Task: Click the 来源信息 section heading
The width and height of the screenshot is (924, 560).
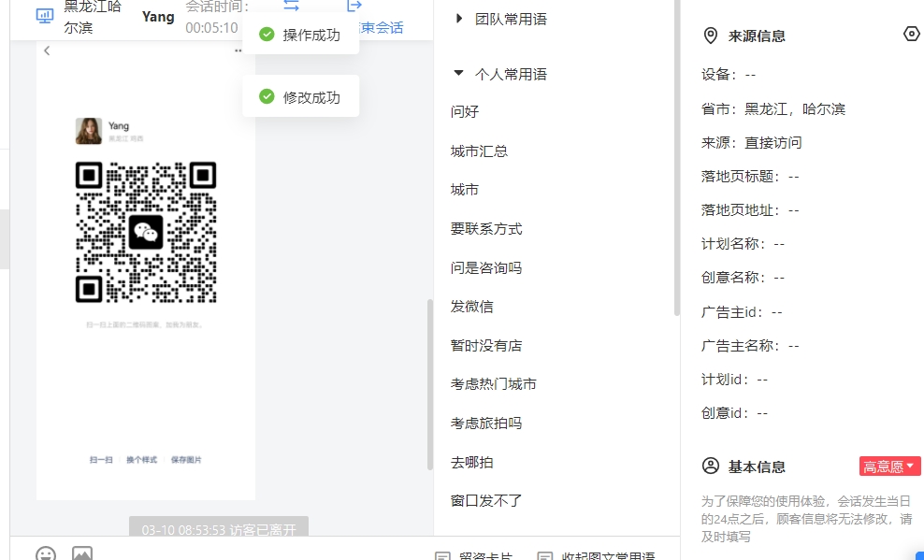Action: point(757,36)
